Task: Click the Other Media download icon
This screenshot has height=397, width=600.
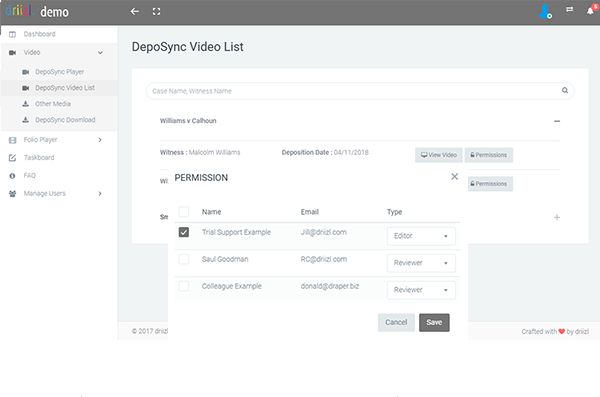Action: click(x=26, y=104)
